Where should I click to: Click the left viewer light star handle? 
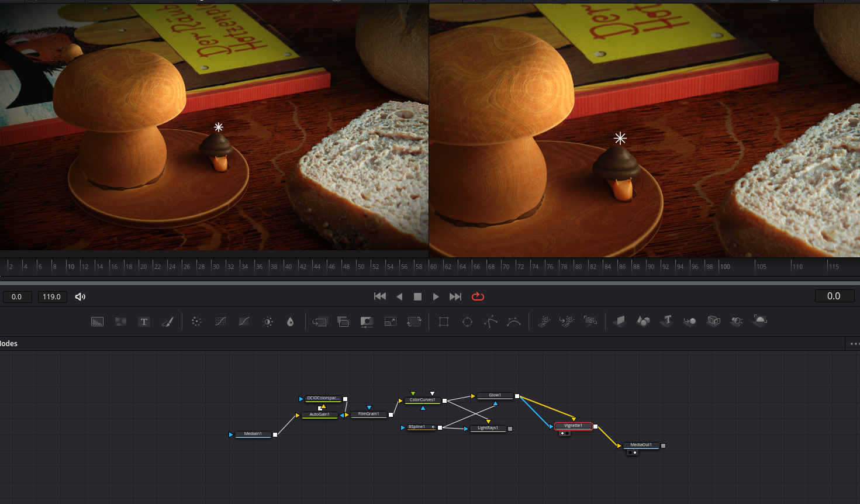click(x=219, y=127)
